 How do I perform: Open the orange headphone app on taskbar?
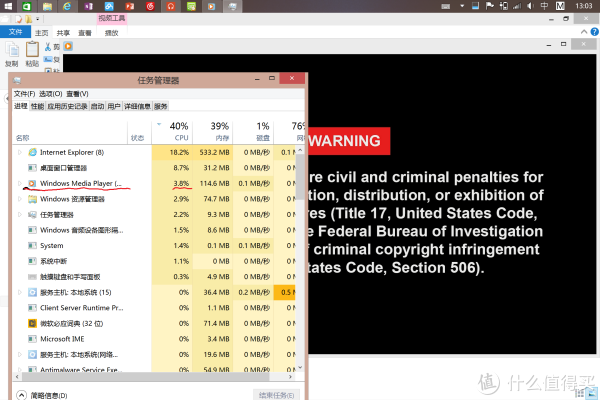pos(171,6)
